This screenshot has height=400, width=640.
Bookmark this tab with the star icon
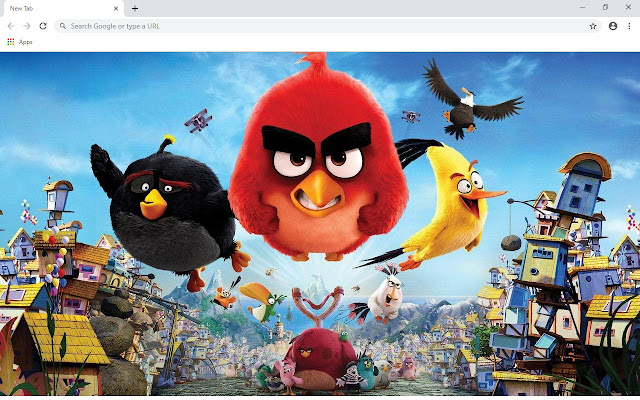593,26
